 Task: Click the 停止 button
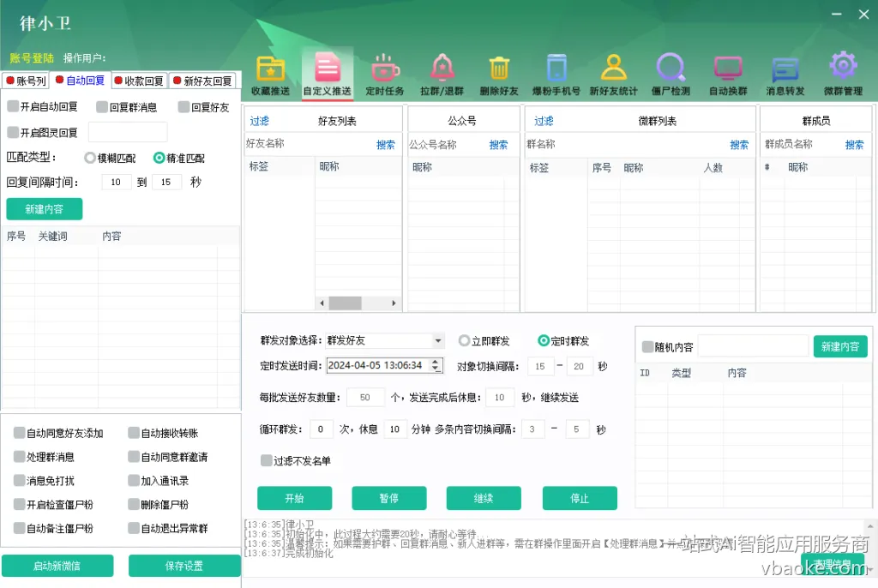pyautogui.click(x=580, y=498)
